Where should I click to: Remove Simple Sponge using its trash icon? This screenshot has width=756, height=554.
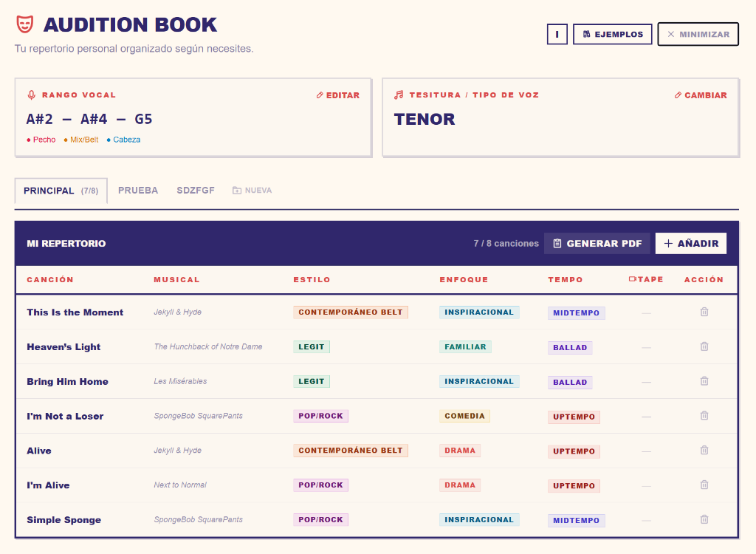[704, 519]
